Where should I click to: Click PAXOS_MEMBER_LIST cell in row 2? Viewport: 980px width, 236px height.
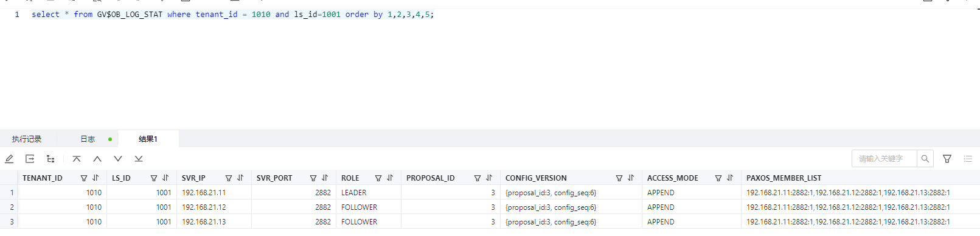860,207
